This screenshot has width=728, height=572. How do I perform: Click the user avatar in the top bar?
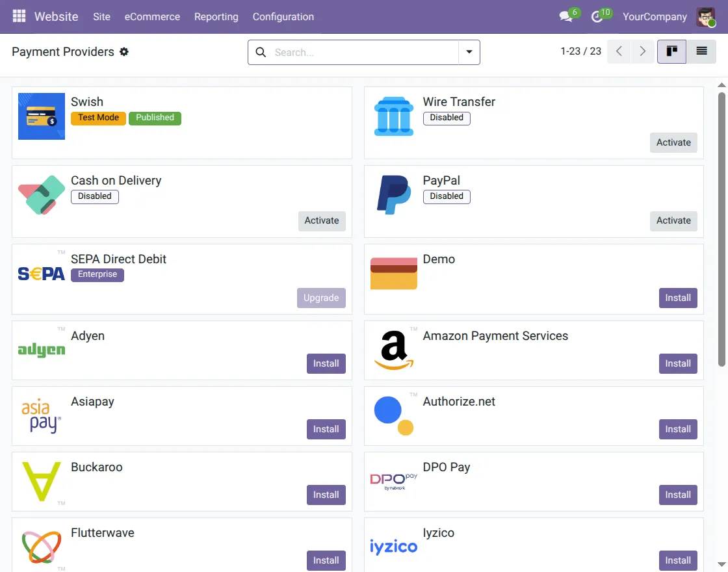[705, 17]
